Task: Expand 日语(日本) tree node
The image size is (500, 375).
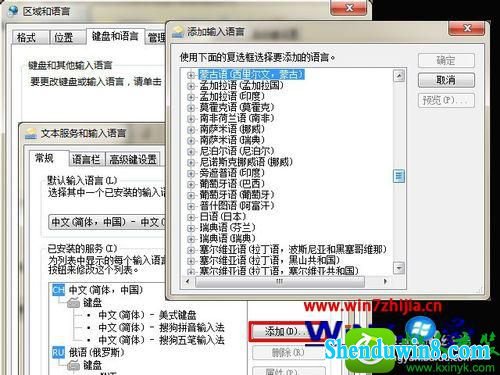Action: (x=191, y=217)
